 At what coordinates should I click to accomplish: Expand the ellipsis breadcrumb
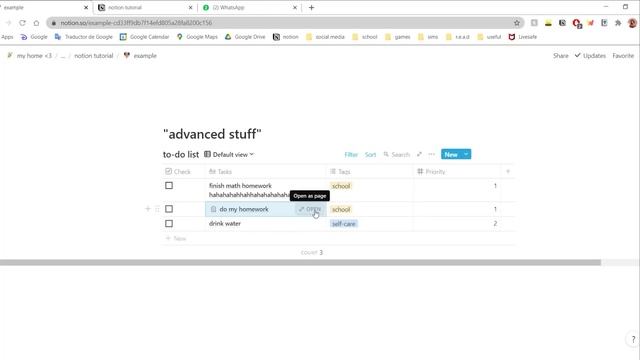tap(63, 56)
